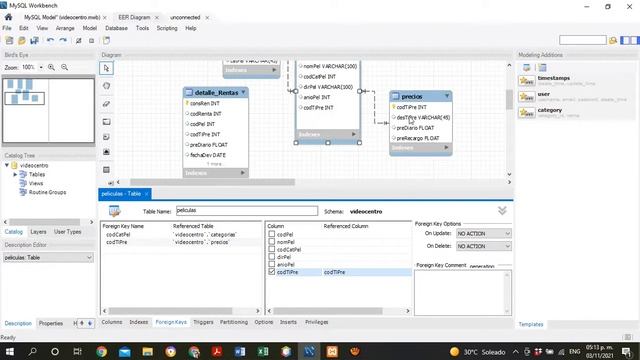Expand the Tables node in the catalog tree
This screenshot has width=640, height=360.
pyautogui.click(x=15, y=174)
